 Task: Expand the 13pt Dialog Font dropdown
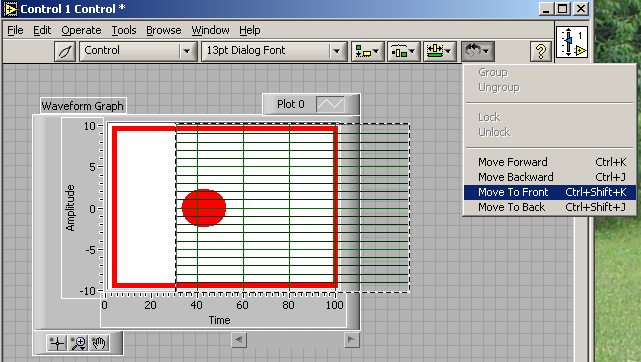point(336,51)
